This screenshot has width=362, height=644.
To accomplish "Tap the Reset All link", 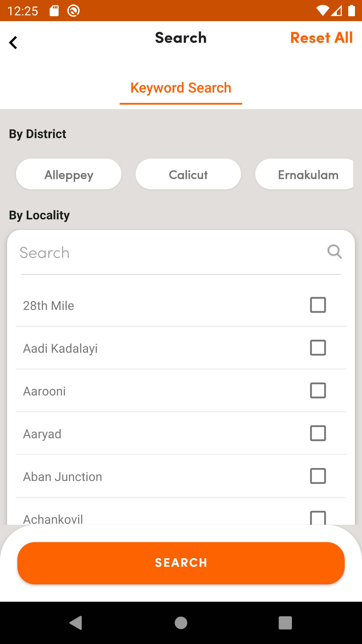I will tap(322, 38).
